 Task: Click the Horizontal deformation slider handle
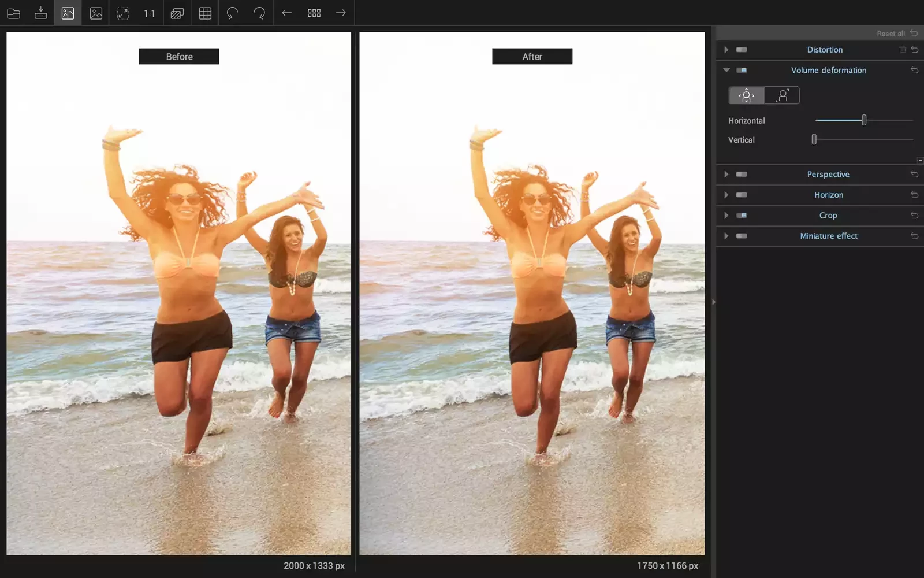[864, 120]
